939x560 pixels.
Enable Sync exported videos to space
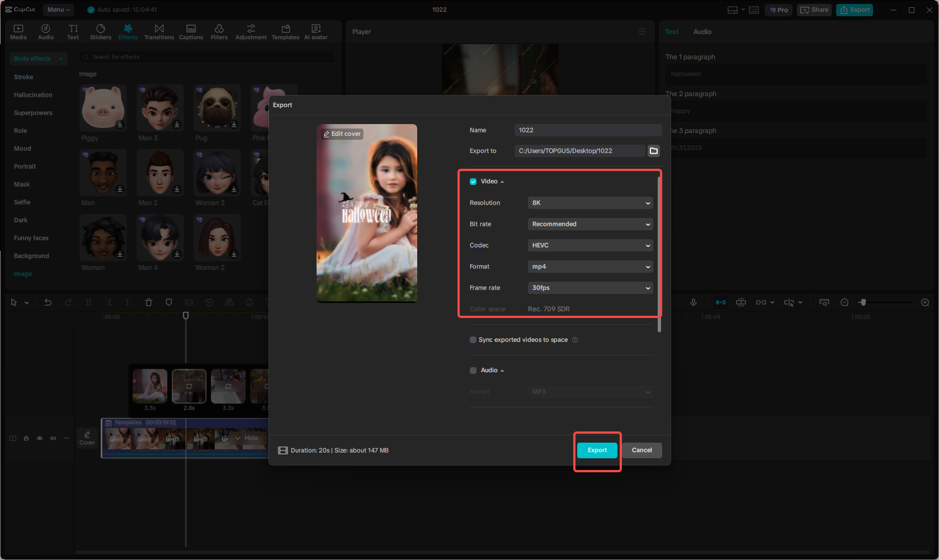click(473, 340)
